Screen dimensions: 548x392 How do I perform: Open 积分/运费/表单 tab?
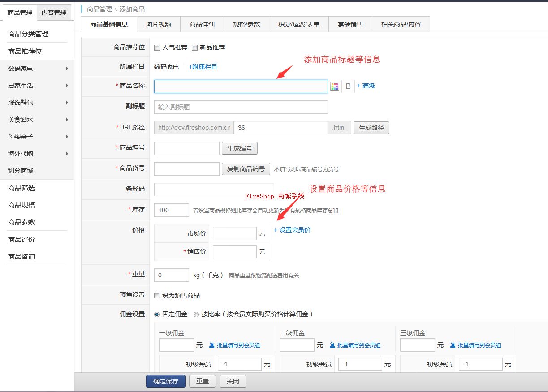pos(299,24)
